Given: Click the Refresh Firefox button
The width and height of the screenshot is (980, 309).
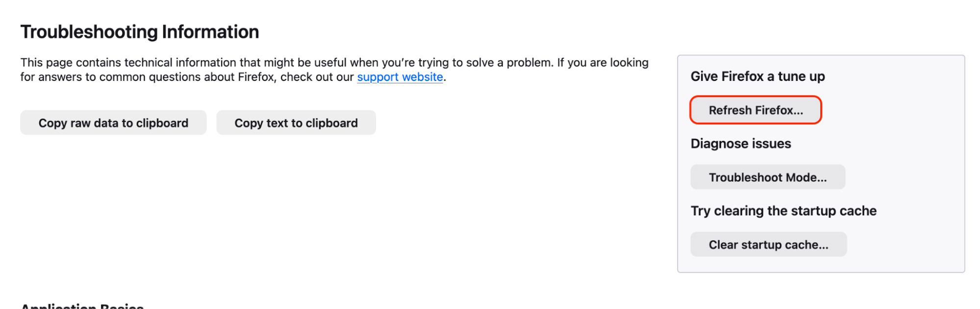Looking at the screenshot, I should [755, 110].
